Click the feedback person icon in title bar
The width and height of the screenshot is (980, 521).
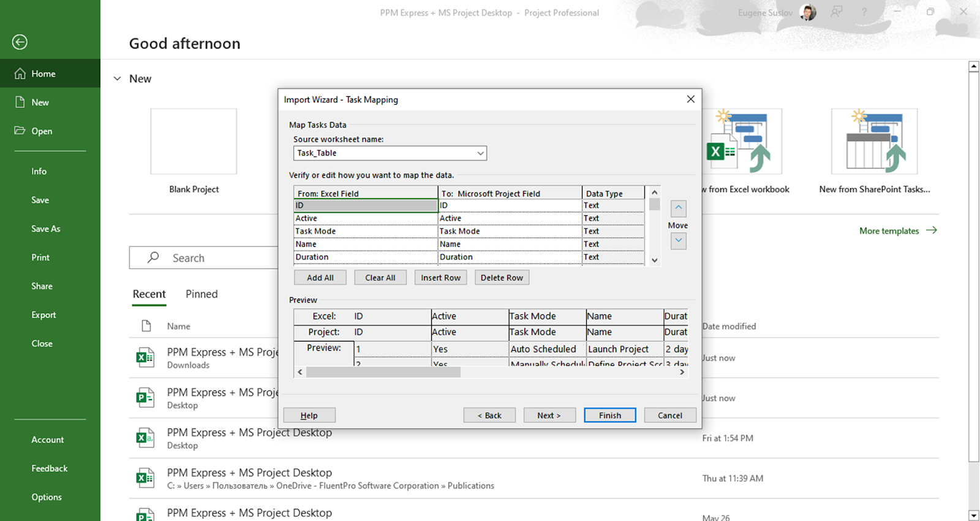click(x=836, y=12)
